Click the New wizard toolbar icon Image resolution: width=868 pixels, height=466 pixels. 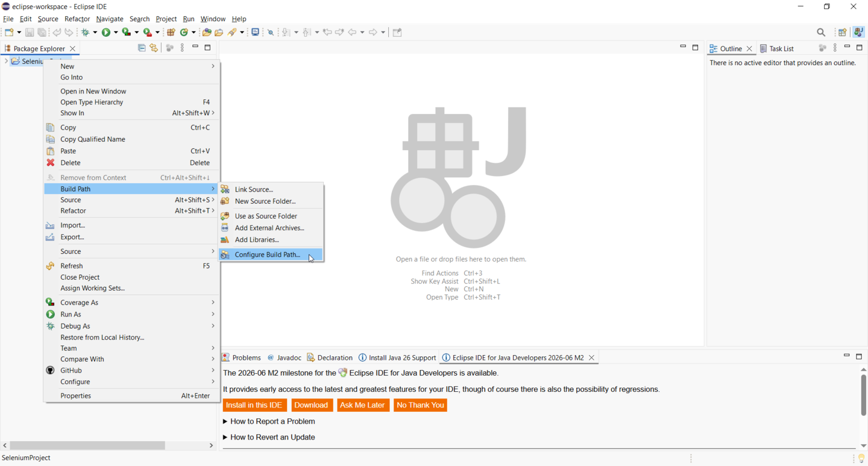pyautogui.click(x=10, y=33)
